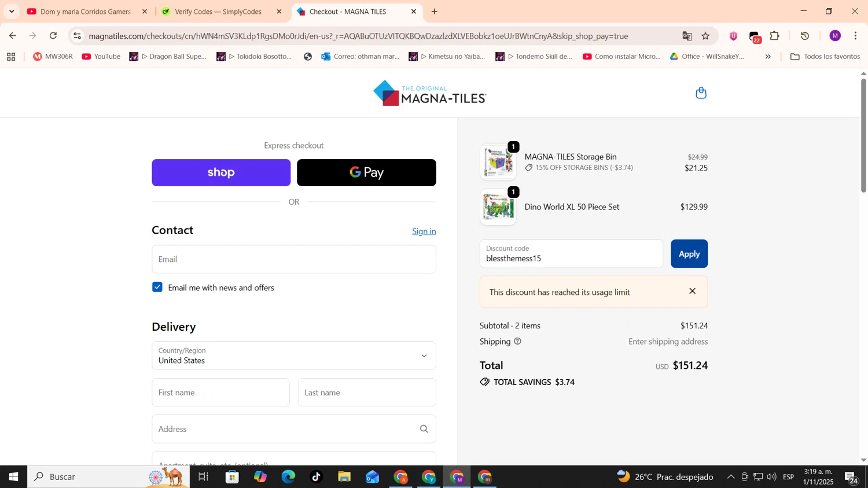The width and height of the screenshot is (868, 488).
Task: Open Task View on the taskbar
Action: (x=203, y=477)
